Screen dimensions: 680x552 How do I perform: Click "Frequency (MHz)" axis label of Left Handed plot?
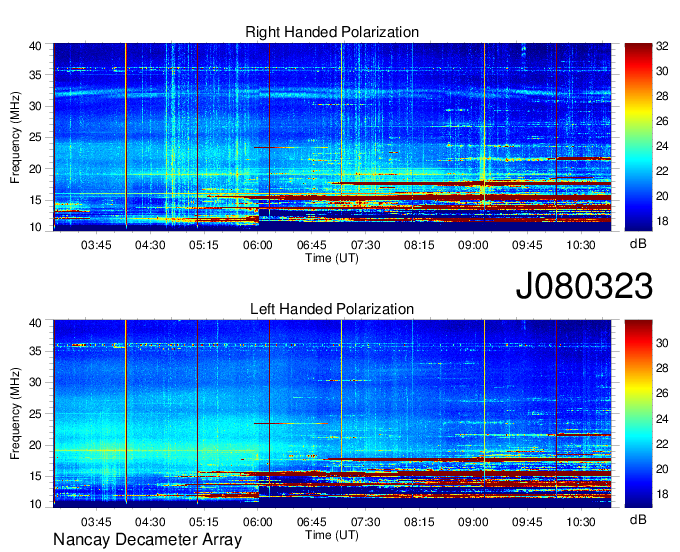click(x=15, y=414)
